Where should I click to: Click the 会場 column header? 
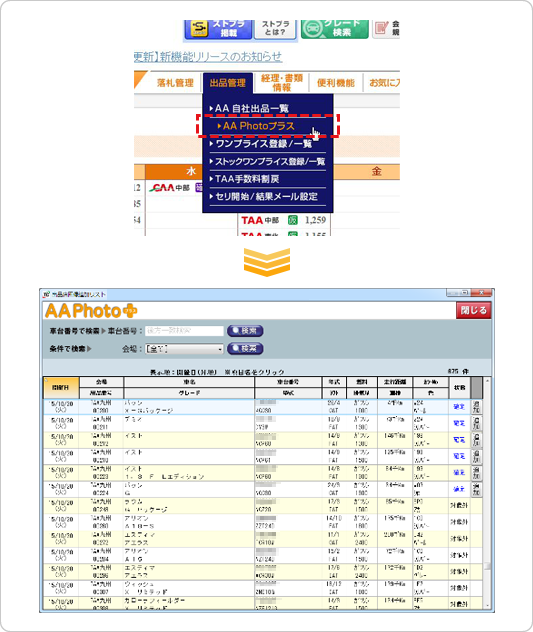(x=102, y=382)
